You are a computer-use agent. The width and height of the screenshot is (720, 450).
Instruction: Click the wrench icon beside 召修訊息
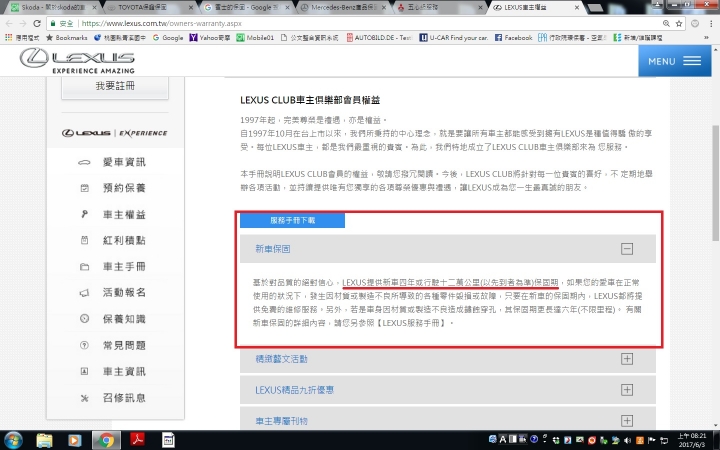(84, 398)
